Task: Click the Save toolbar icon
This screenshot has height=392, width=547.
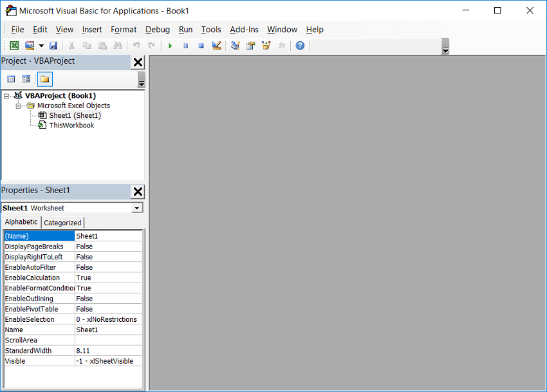Action: click(x=53, y=46)
